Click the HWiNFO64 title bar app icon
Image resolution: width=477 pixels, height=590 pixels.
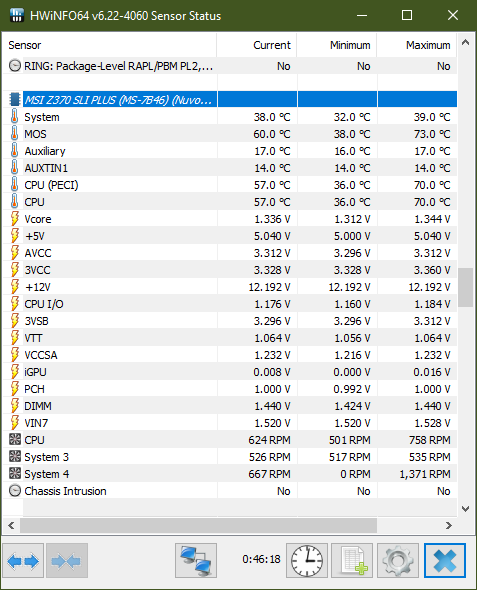(17, 15)
